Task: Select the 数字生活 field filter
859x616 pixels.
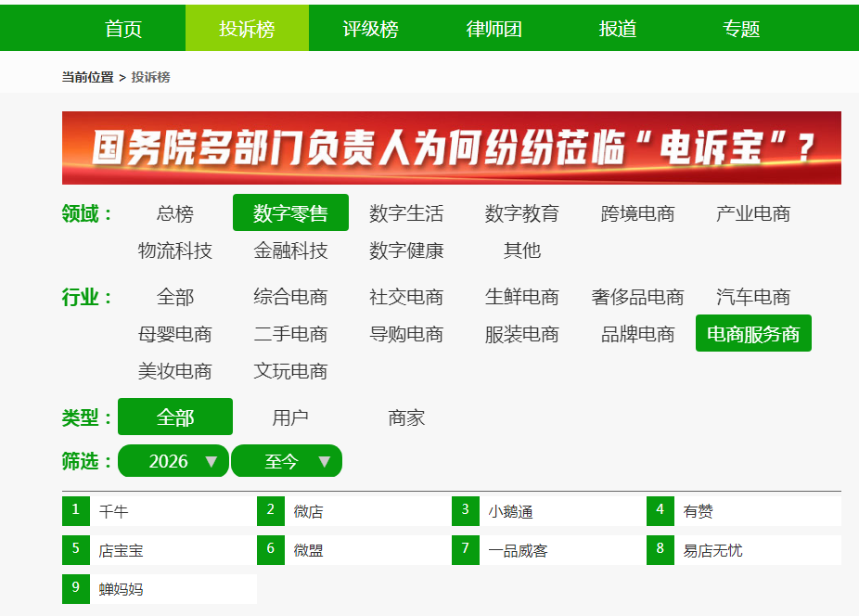Action: (x=406, y=213)
